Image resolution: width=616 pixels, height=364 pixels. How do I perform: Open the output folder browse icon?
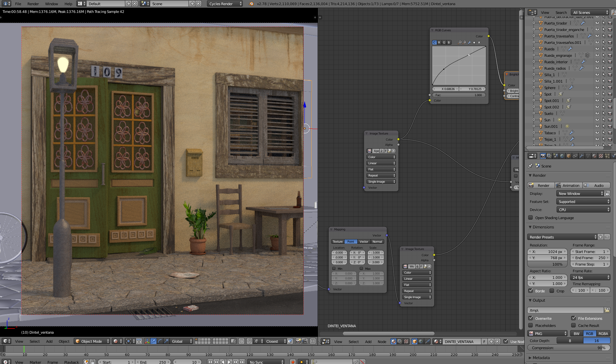point(607,310)
